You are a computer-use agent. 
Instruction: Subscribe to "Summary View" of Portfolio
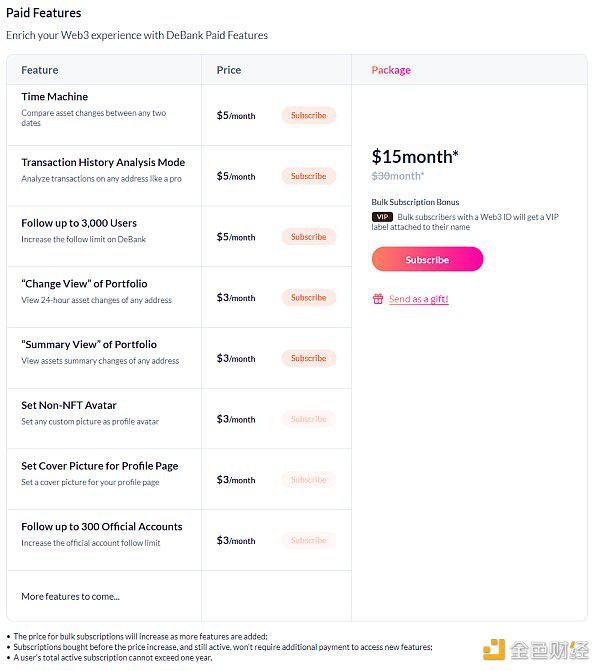308,358
